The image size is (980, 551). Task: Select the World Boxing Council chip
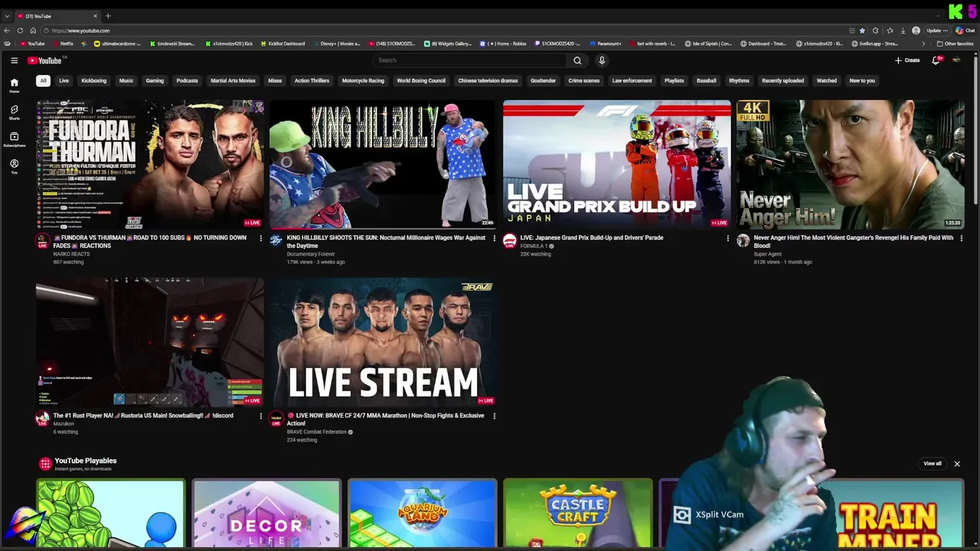click(x=421, y=80)
